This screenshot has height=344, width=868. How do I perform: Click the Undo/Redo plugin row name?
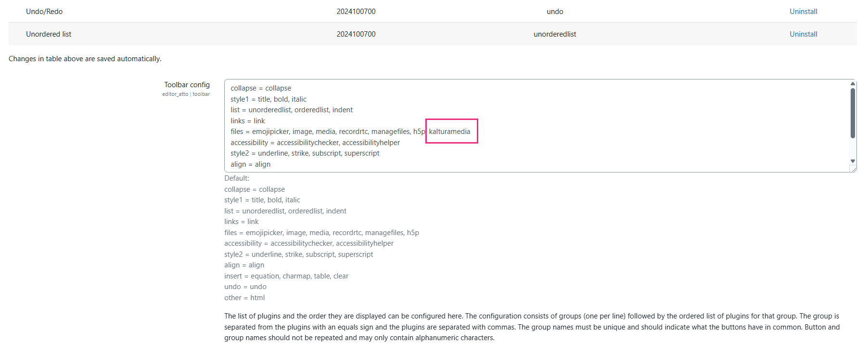(44, 12)
